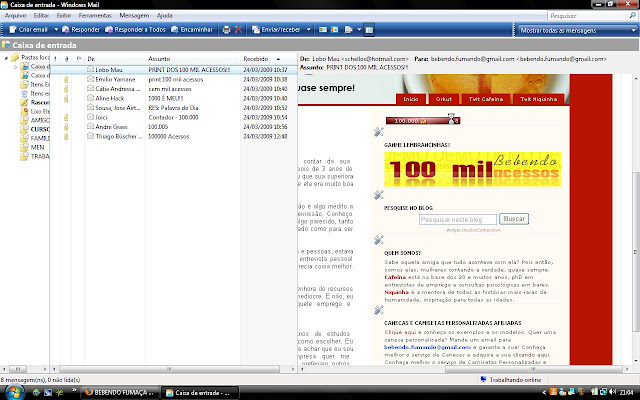
Task: Click attachment icon on Aline Hack row
Action: tap(66, 98)
